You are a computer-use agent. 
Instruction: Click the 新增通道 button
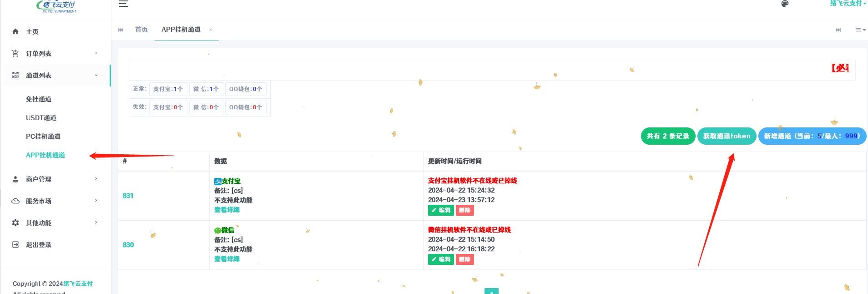812,136
